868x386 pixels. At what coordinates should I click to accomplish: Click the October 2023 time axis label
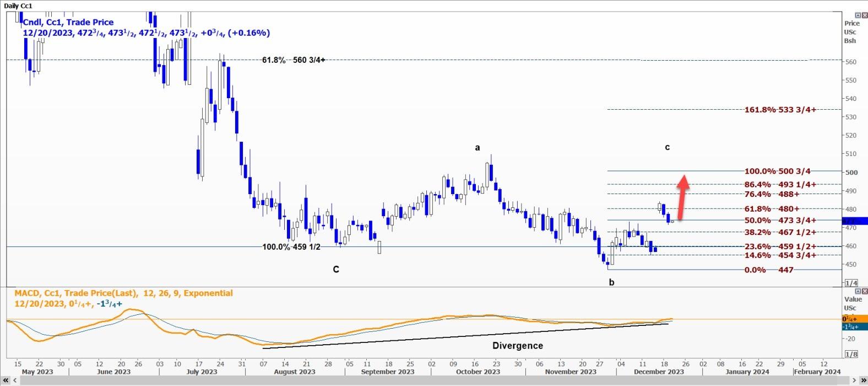pos(479,372)
